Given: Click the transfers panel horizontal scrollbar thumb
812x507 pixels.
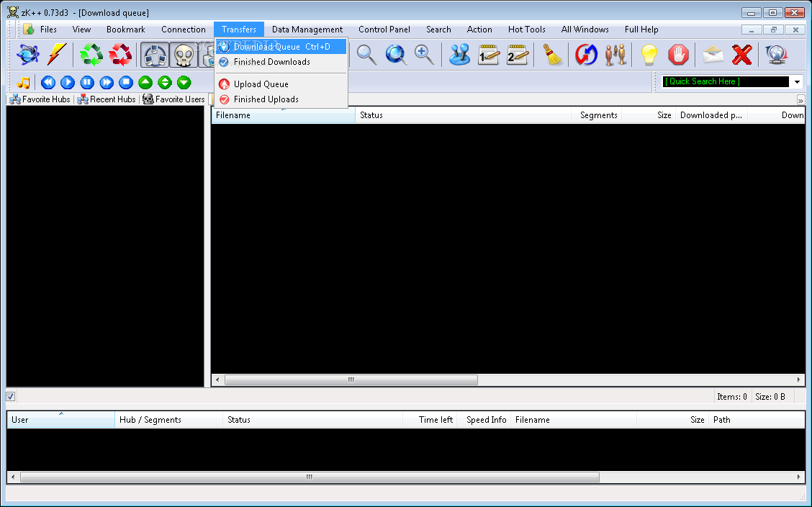Looking at the screenshot, I should [310, 477].
